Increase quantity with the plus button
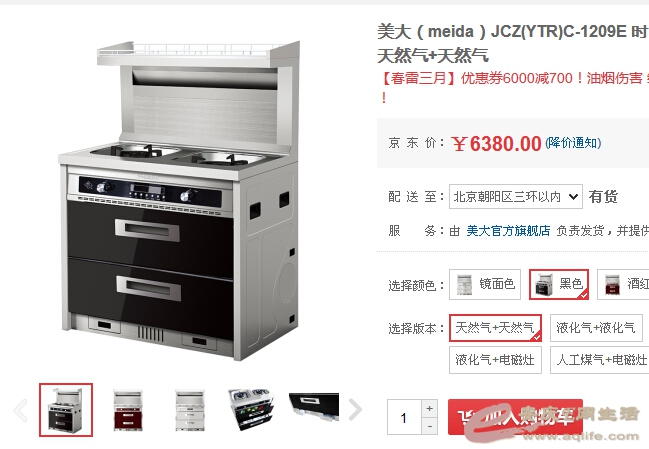The width and height of the screenshot is (649, 449). [430, 408]
